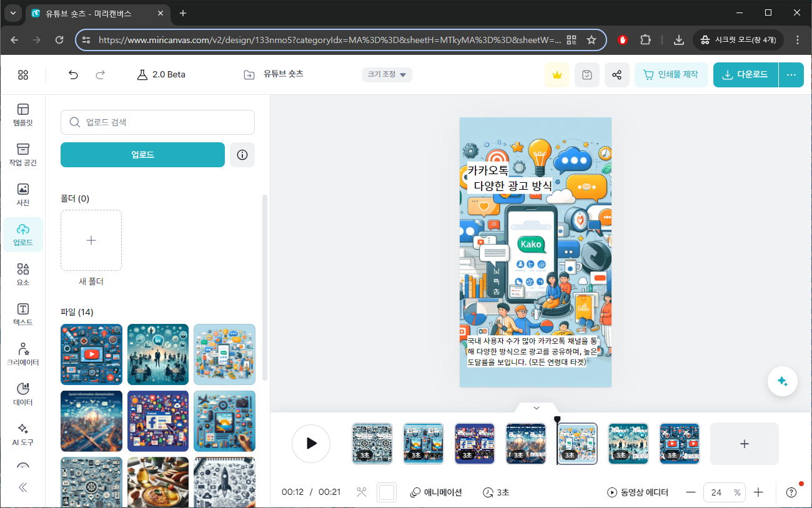This screenshot has height=508, width=812.
Task: Collapse the timeline with down chevron
Action: (537, 408)
